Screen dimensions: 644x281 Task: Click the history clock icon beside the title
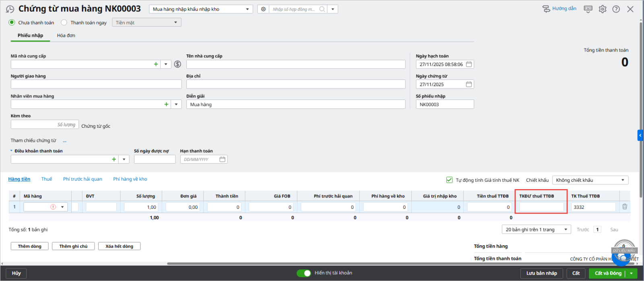[x=10, y=9]
